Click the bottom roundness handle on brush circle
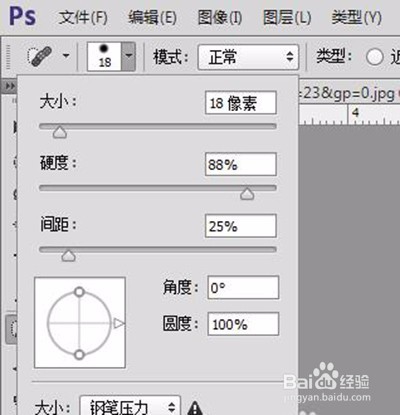This screenshot has width=400, height=415. coord(79,354)
